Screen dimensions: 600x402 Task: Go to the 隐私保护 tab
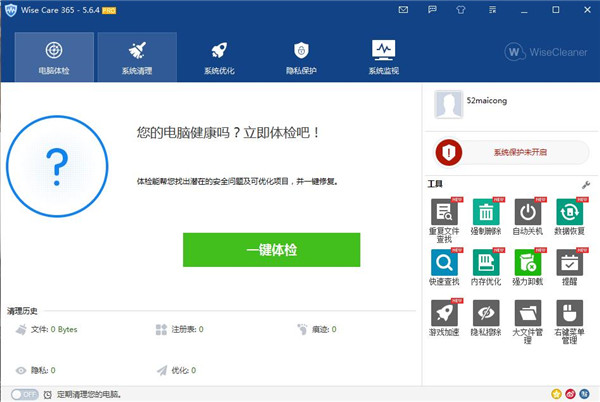302,57
